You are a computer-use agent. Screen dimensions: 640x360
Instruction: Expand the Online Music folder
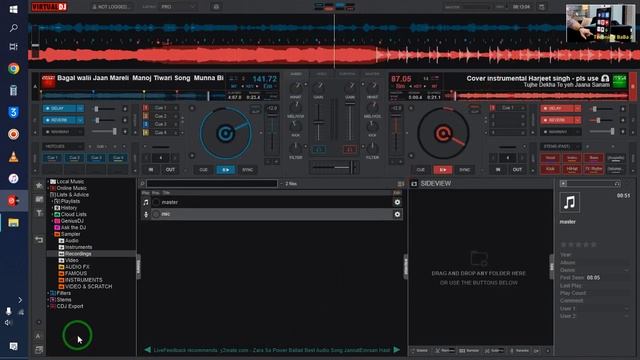(47, 188)
